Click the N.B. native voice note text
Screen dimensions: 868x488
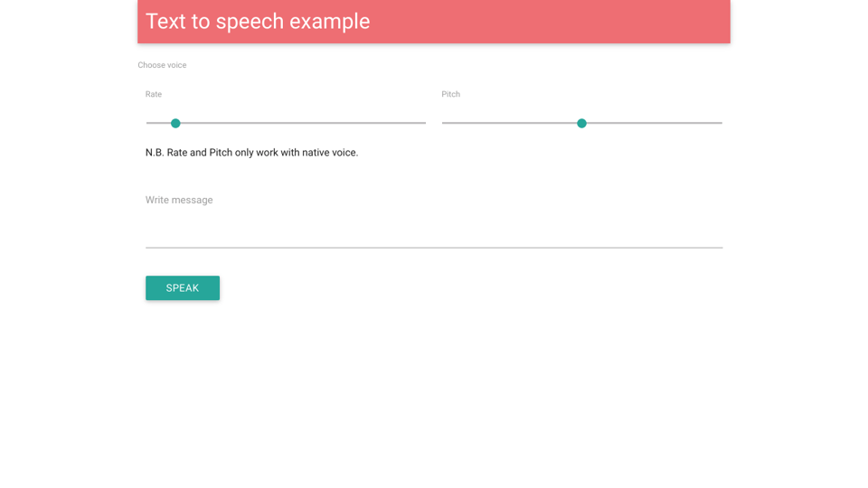point(251,153)
